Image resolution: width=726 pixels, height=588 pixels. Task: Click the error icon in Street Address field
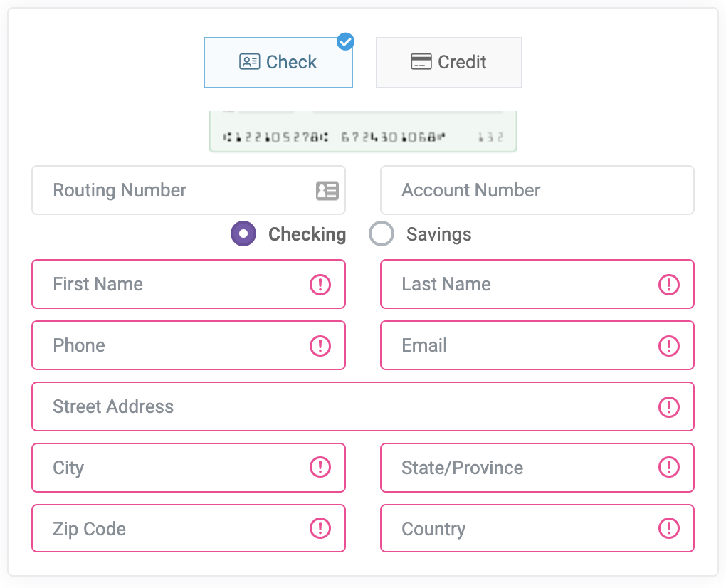coord(668,407)
